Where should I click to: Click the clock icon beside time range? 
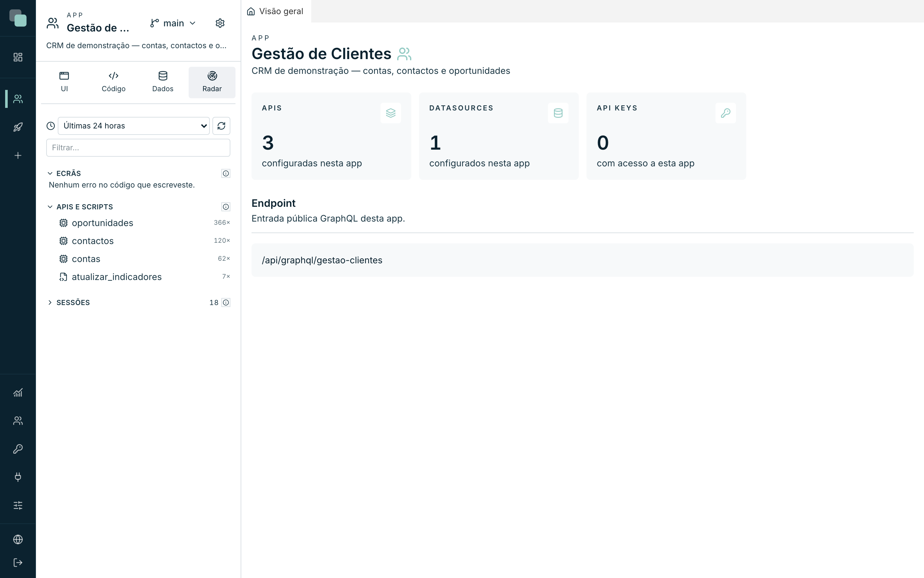click(51, 126)
